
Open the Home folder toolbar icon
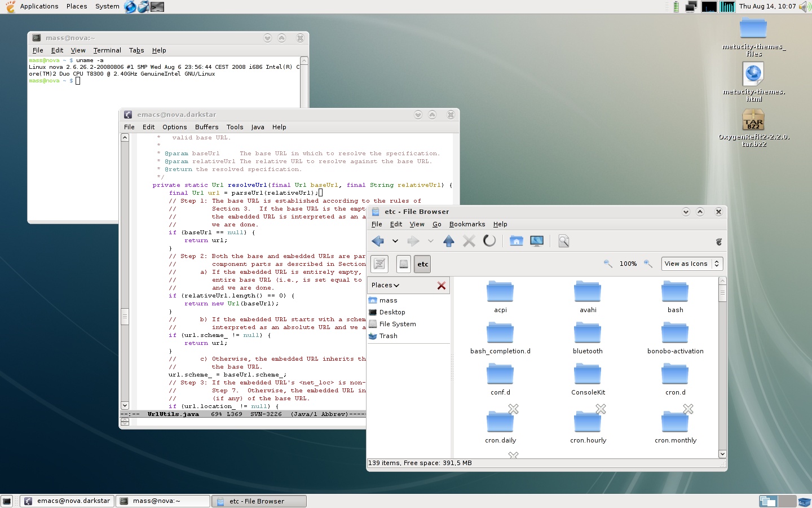(x=516, y=241)
